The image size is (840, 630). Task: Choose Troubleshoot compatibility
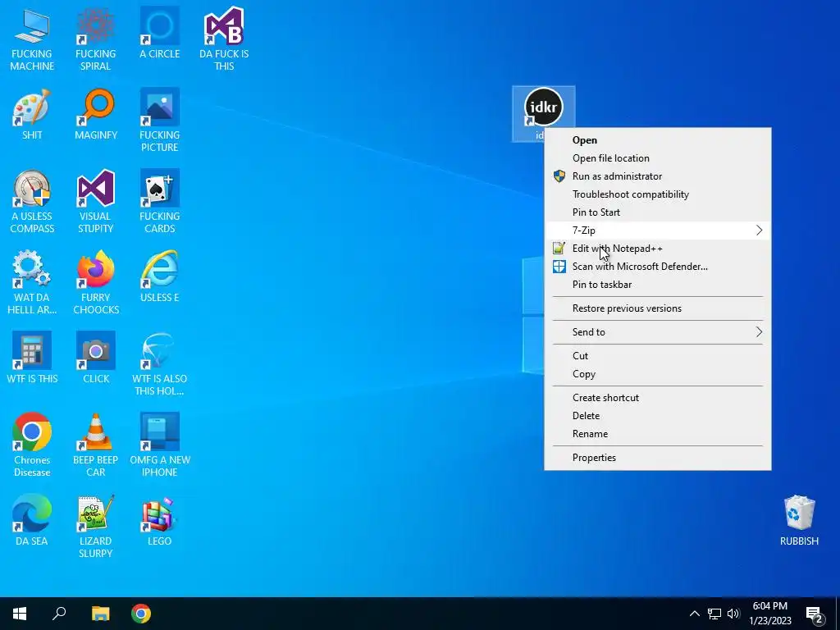point(658,194)
